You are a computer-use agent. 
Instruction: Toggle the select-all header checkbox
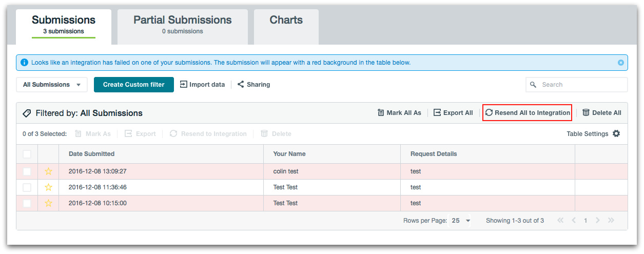27,154
